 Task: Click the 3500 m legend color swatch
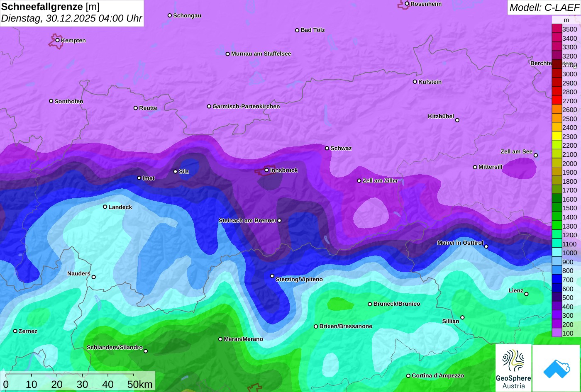pos(557,29)
